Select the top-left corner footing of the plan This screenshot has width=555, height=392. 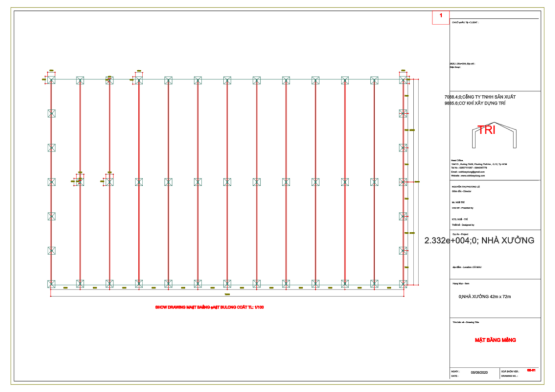[x=51, y=79]
